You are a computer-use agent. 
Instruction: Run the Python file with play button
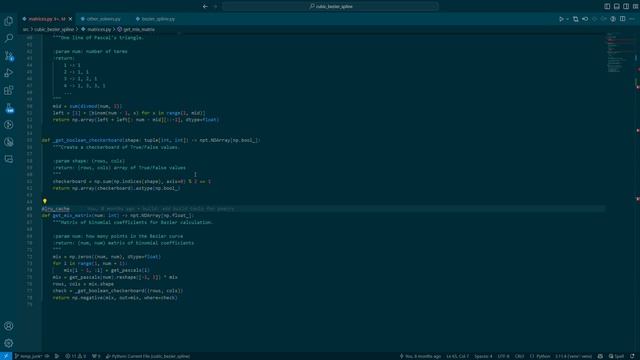pyautogui.click(x=561, y=19)
